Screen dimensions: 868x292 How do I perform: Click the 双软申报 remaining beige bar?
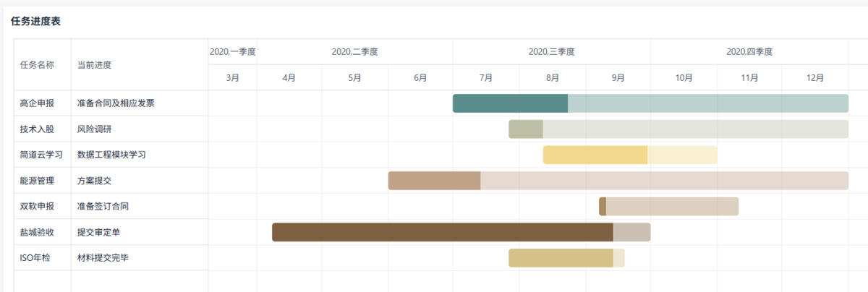pos(672,206)
